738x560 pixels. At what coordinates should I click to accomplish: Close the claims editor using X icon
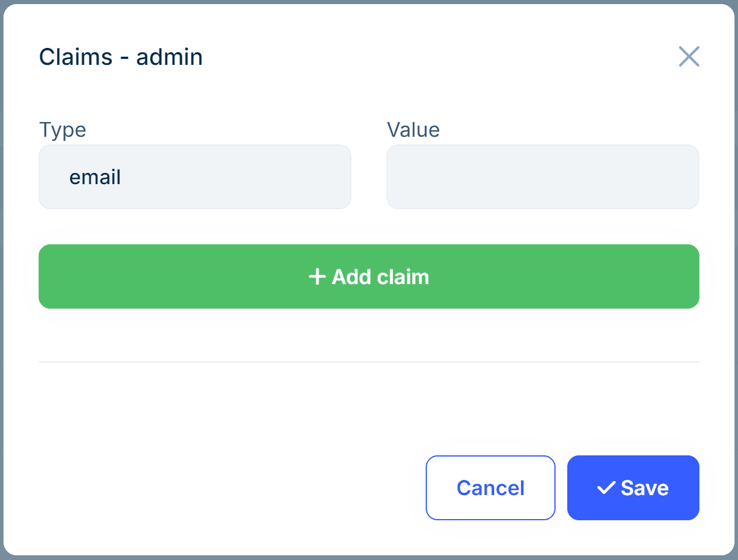pos(689,56)
